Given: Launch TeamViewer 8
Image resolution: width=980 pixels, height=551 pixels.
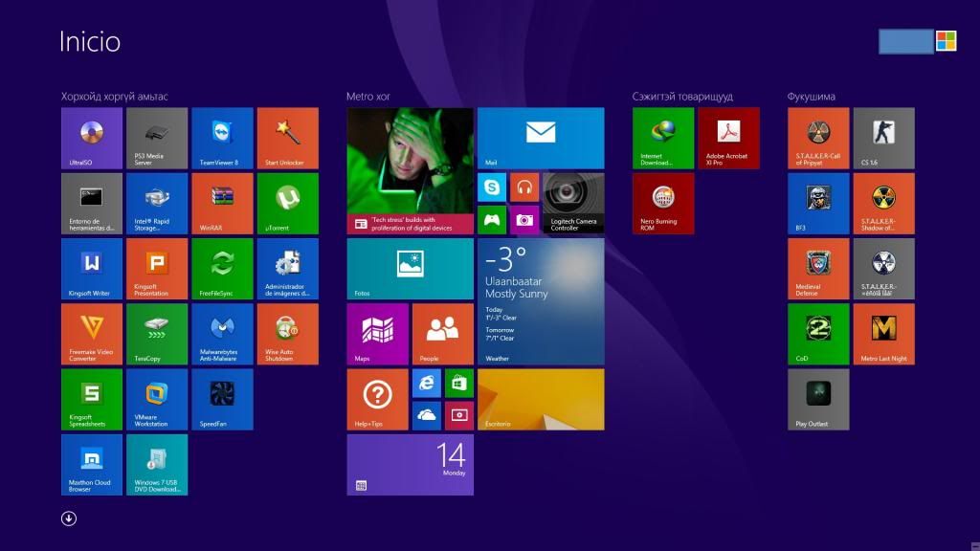Looking at the screenshot, I should click(222, 138).
